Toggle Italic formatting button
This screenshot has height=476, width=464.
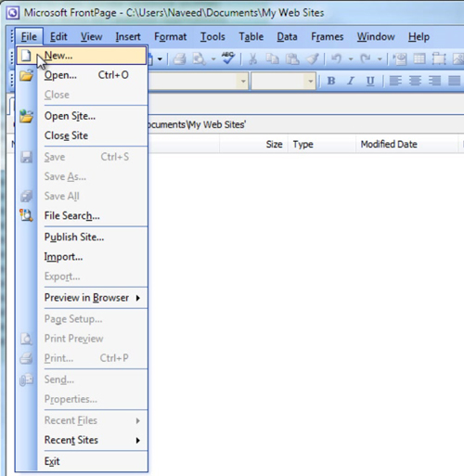[x=351, y=81]
